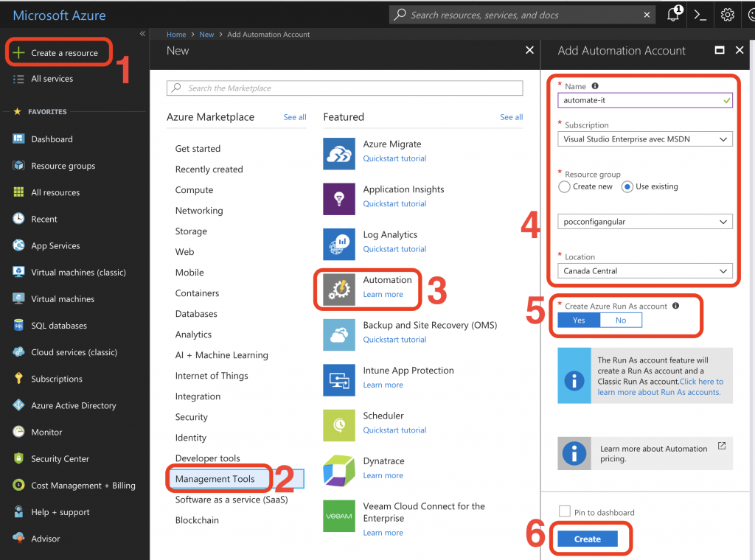Click the Application Insights lightbulb icon
The height and width of the screenshot is (560, 755).
[339, 199]
